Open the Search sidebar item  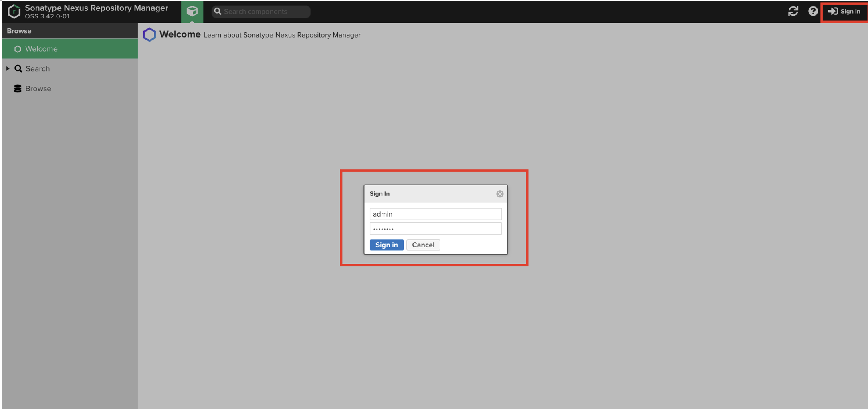(38, 69)
